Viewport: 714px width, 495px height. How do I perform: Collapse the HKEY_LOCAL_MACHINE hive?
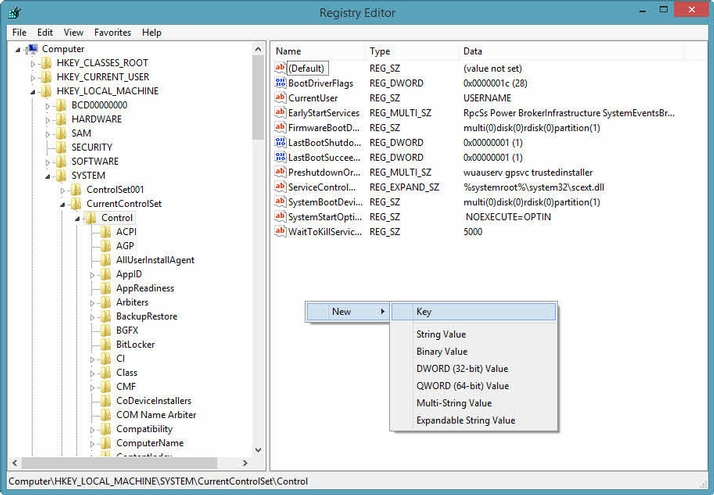coord(33,91)
